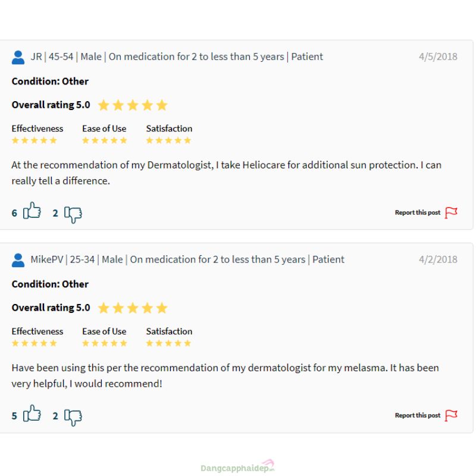The height and width of the screenshot is (476, 476).
Task: Click the Effectiveness stars in JR's review
Action: pos(35,140)
